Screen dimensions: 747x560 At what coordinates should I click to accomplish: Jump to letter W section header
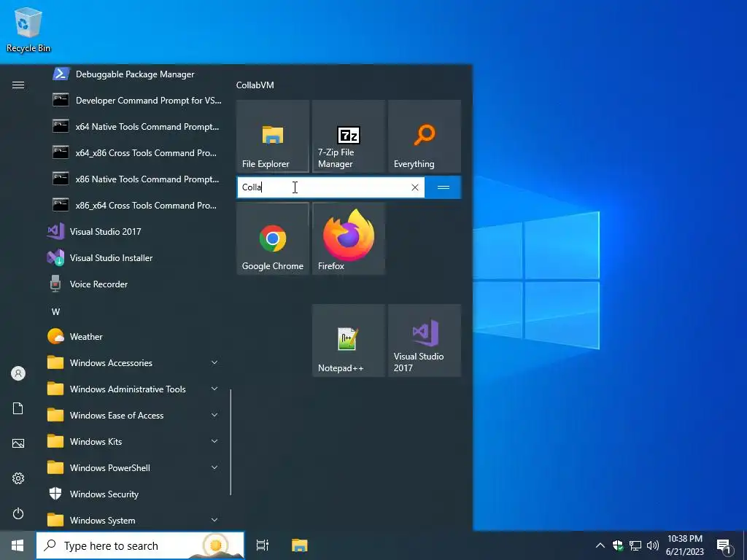(55, 312)
